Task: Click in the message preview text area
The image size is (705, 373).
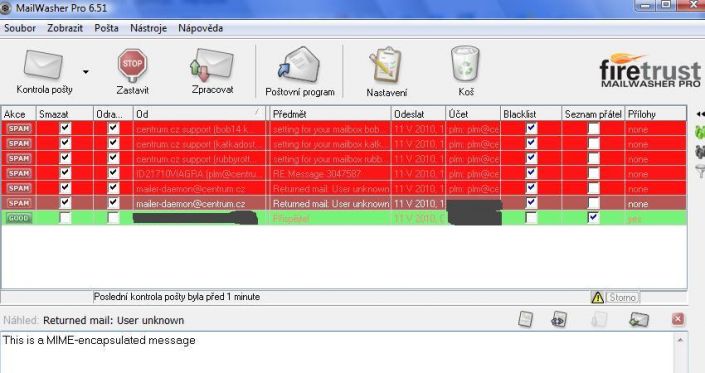Action: [x=337, y=353]
